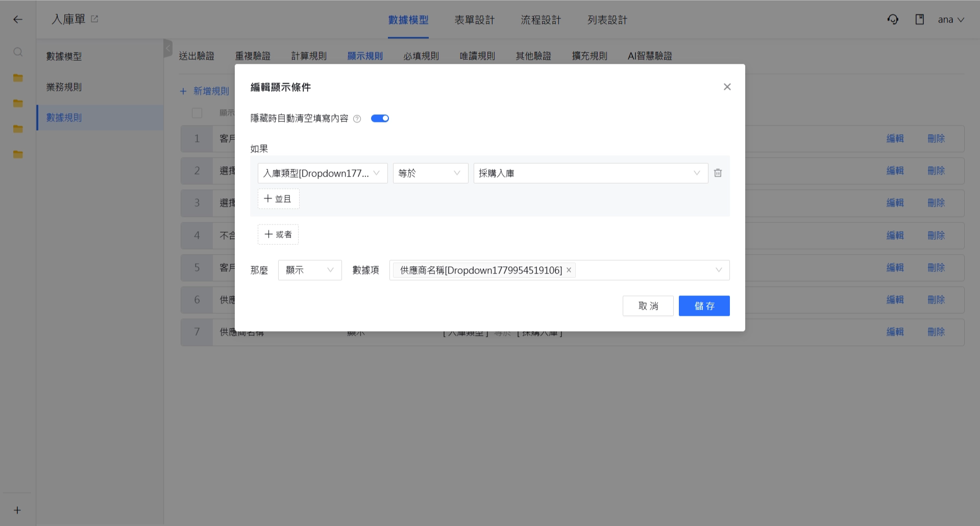Click 刪除 for rule row 1
980x526 pixels.
pyautogui.click(x=936, y=138)
